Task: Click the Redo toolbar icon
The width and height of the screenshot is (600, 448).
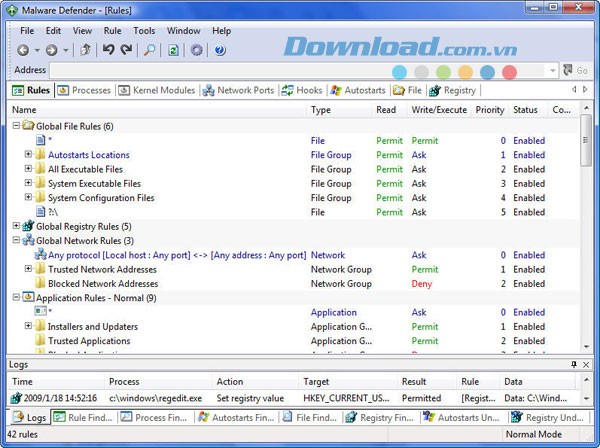Action: pyautogui.click(x=126, y=50)
